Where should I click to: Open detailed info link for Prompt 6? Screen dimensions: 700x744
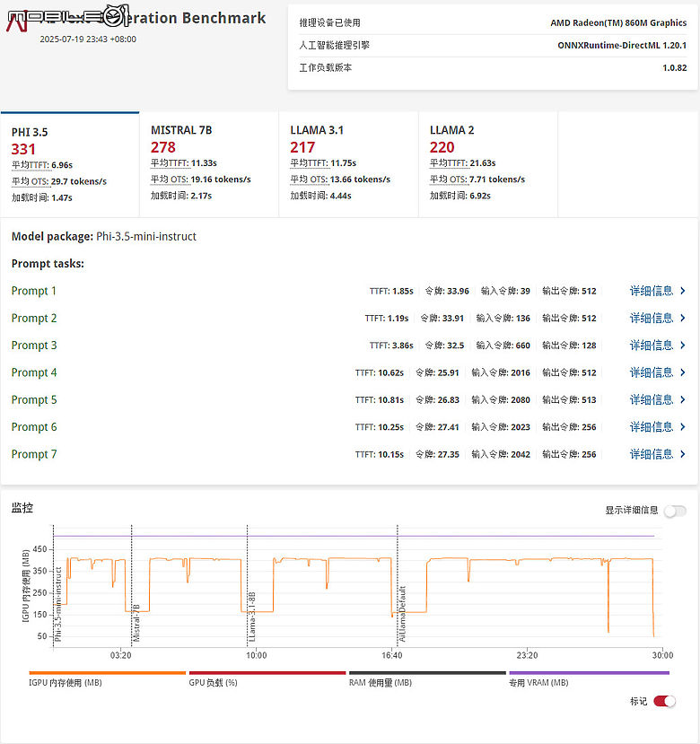(x=652, y=426)
